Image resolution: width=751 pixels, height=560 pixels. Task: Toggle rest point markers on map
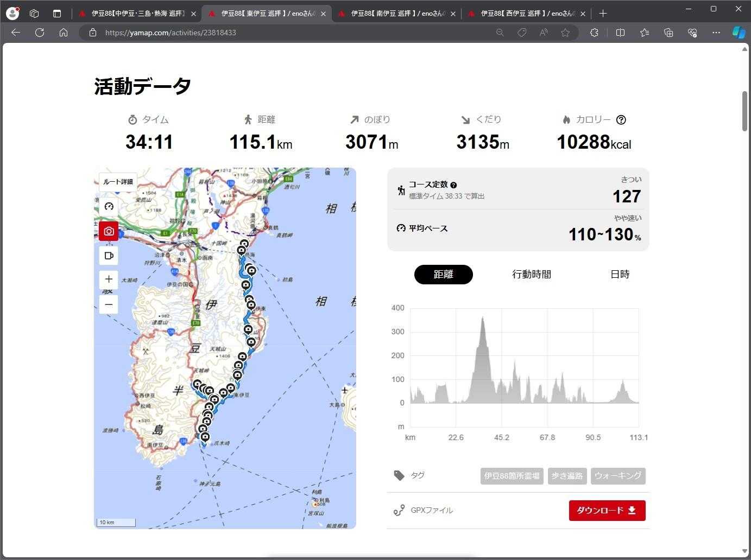(x=109, y=256)
